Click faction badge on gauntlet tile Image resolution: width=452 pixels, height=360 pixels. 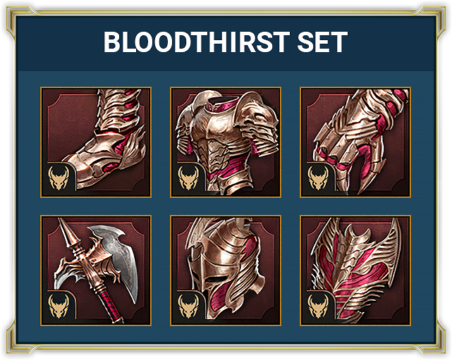click(318, 178)
